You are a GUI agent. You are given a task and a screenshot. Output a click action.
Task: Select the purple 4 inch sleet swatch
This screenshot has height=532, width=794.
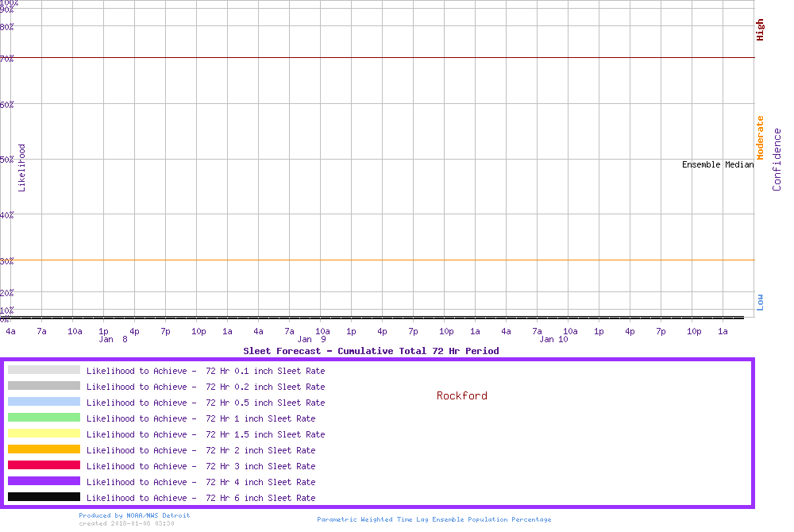pyautogui.click(x=44, y=481)
